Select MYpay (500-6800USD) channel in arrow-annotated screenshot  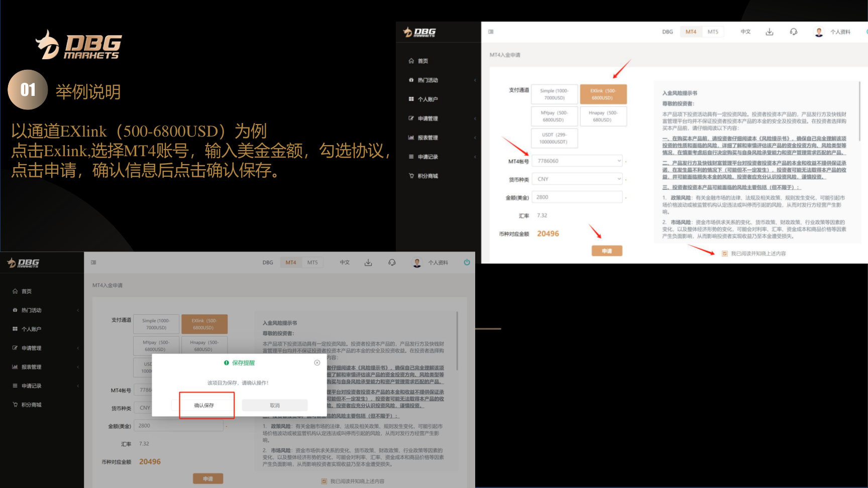555,116
